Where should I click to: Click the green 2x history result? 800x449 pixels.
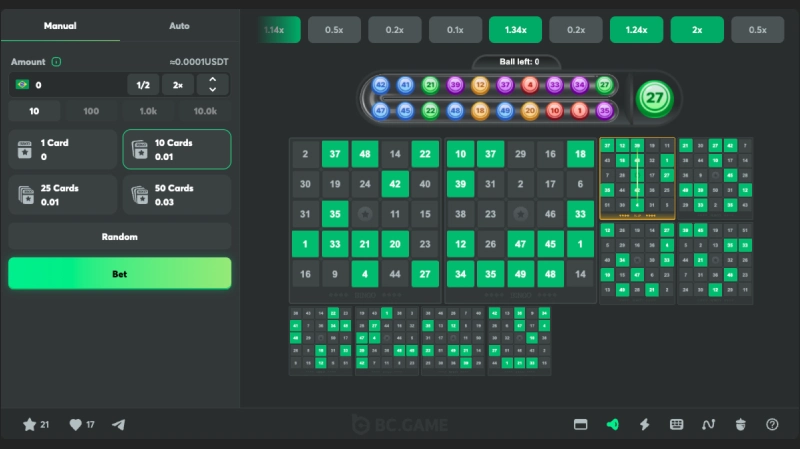coord(697,30)
